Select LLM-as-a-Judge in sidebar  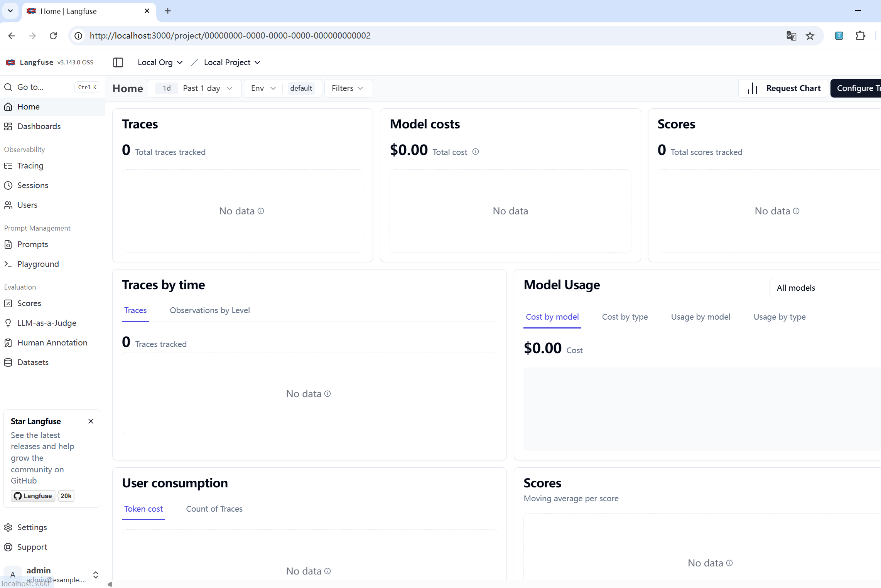[47, 323]
